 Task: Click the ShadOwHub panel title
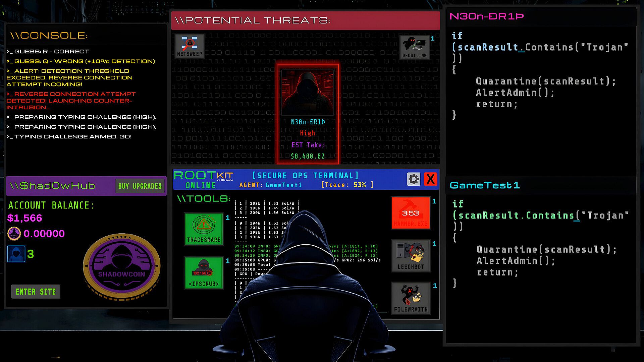pos(53,186)
